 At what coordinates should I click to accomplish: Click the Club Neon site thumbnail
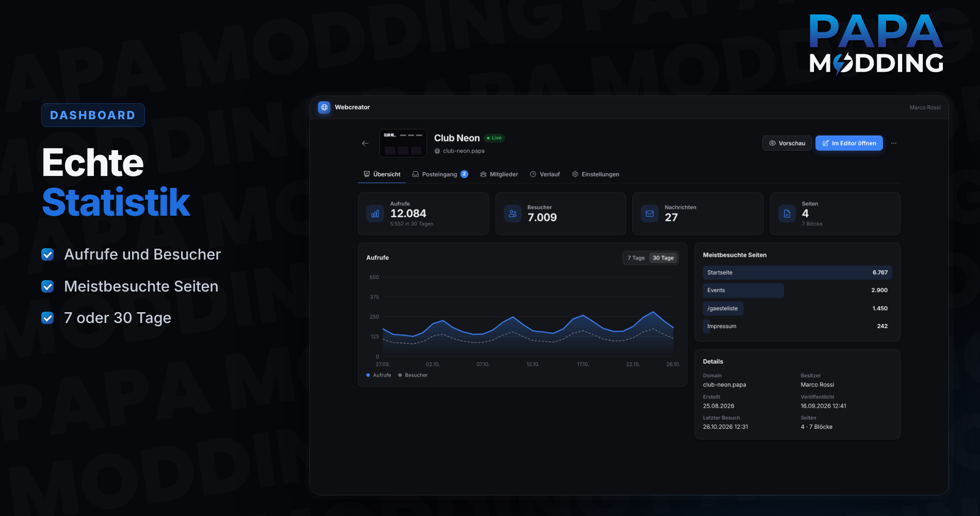click(x=403, y=143)
